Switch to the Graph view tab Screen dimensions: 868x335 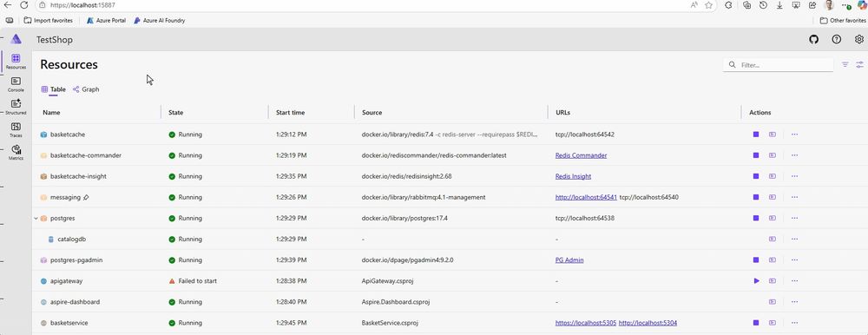pos(86,89)
